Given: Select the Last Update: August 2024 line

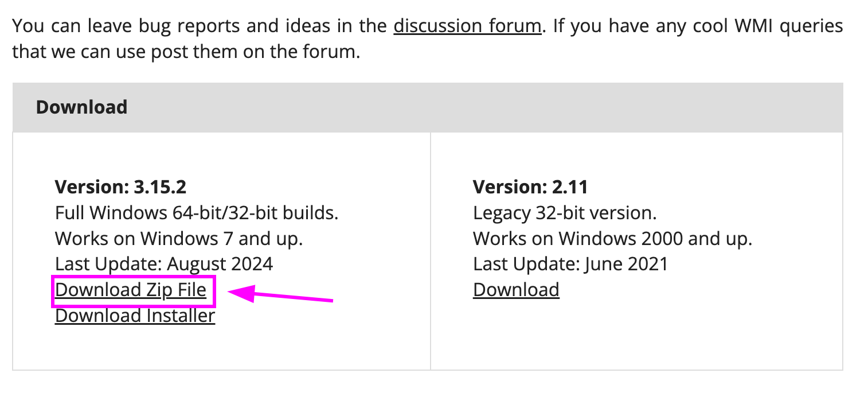Looking at the screenshot, I should [x=164, y=264].
